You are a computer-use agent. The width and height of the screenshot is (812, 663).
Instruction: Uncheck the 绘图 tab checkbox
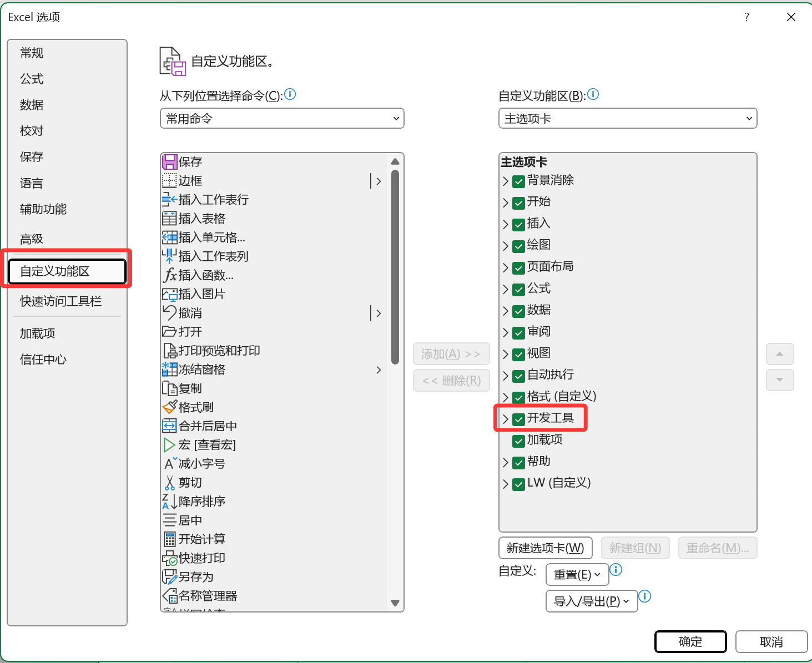coord(518,246)
